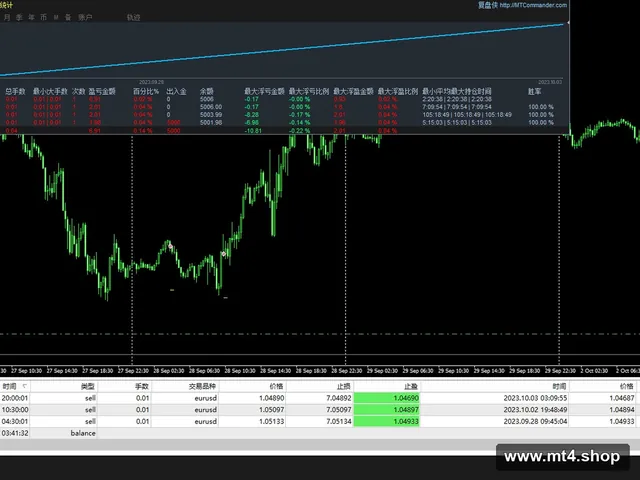Select the balance value 5006.00
The height and width of the screenshot is (480, 640).
[211, 107]
